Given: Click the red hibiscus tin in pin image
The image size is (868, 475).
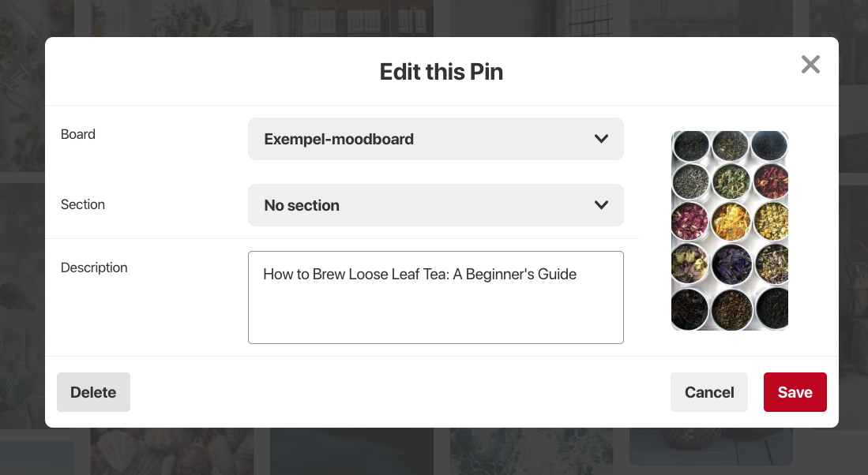Looking at the screenshot, I should point(771,181).
